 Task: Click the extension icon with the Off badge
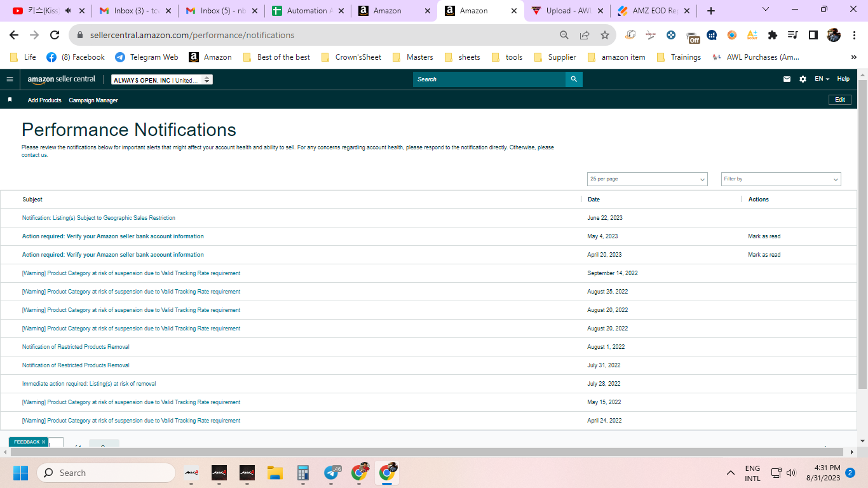tap(692, 36)
